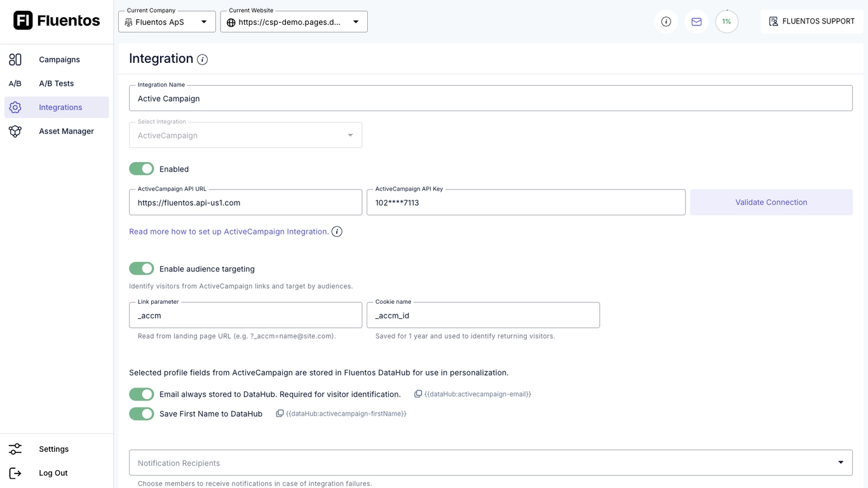Click the Link parameter field
The image size is (868, 488).
coord(245,315)
